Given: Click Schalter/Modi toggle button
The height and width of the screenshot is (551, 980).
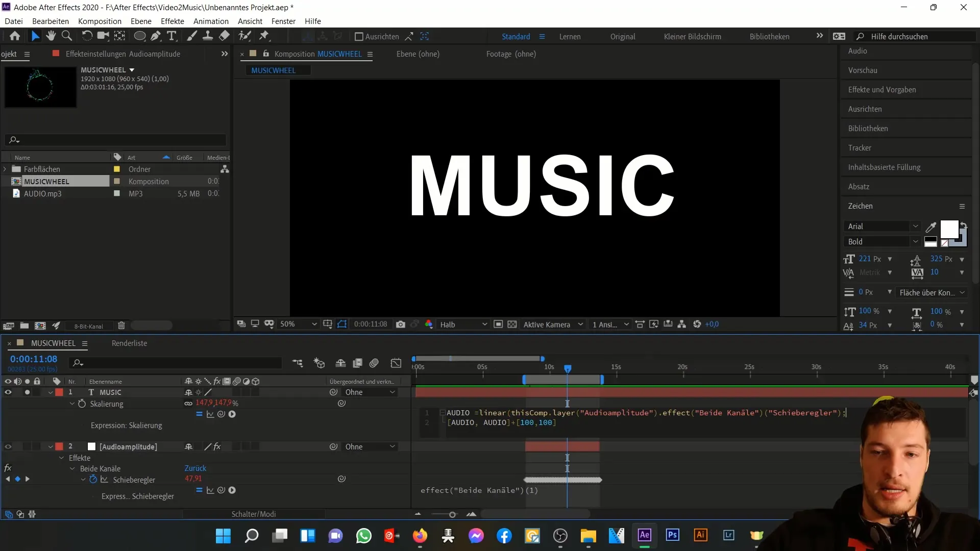Looking at the screenshot, I should click(254, 514).
